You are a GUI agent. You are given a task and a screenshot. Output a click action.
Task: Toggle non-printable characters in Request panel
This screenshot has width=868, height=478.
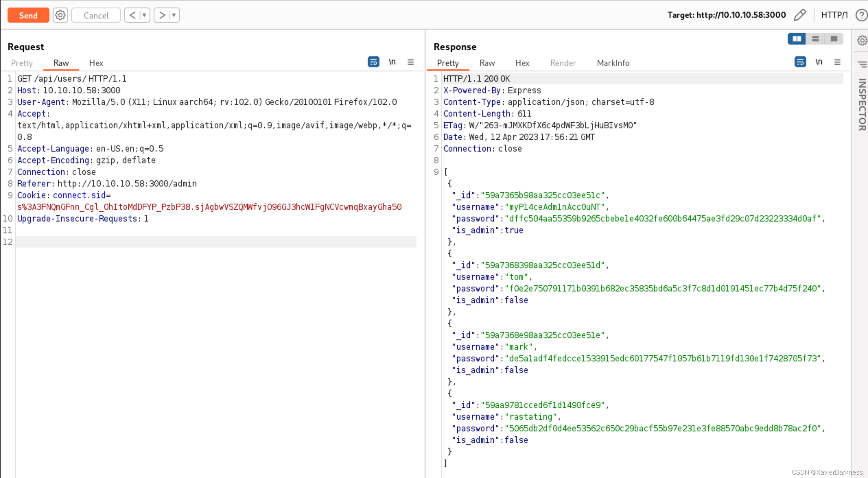tap(392, 62)
